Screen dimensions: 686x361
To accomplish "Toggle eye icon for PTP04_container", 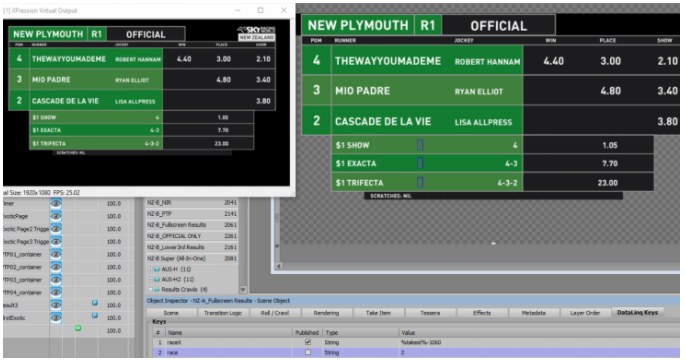I will tap(56, 292).
